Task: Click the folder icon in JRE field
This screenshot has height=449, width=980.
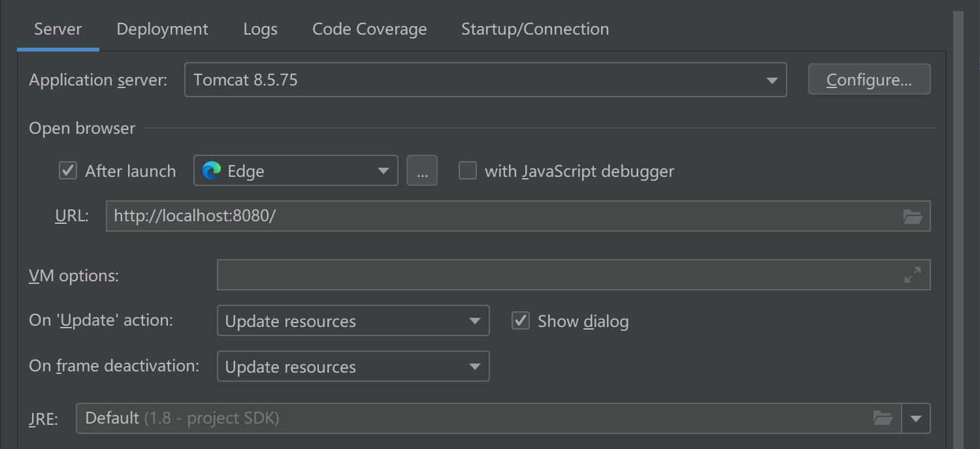Action: tap(883, 418)
